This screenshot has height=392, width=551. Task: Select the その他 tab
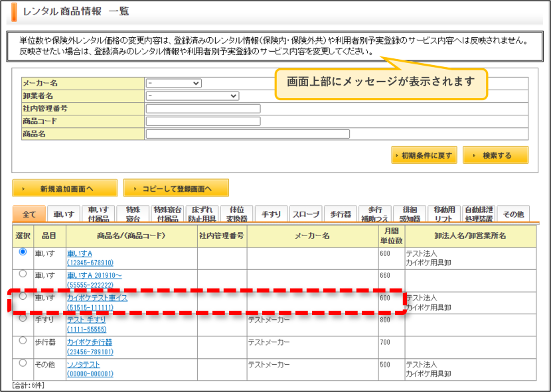point(513,214)
